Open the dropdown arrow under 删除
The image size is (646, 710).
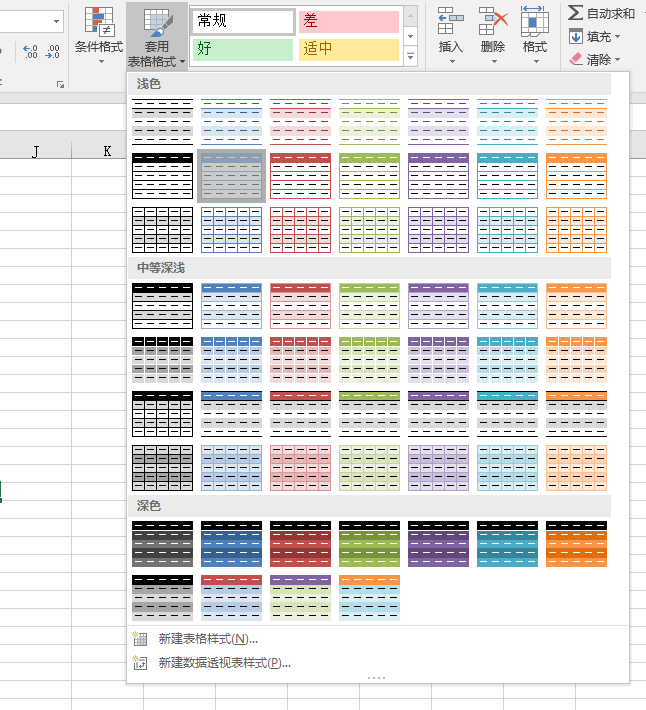click(x=492, y=62)
